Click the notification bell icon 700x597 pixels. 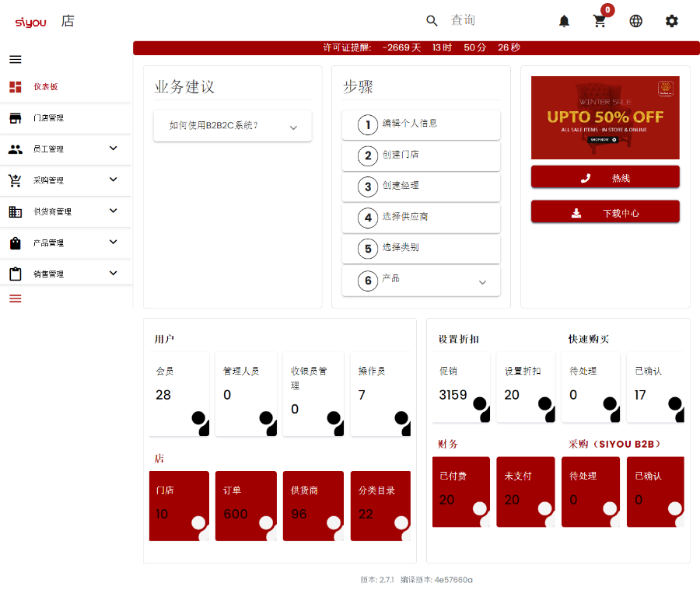(564, 21)
